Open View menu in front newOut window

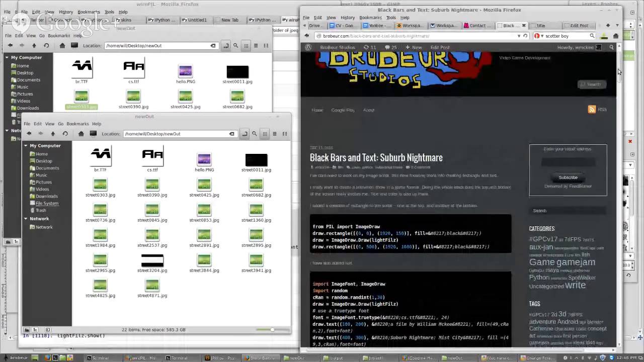(x=50, y=124)
